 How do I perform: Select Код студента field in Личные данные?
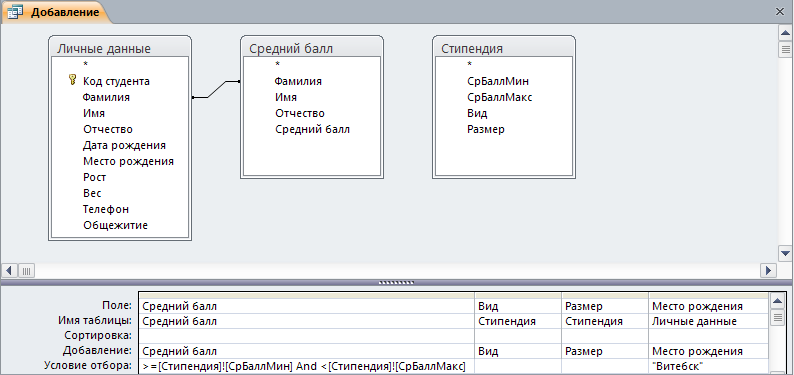click(116, 81)
